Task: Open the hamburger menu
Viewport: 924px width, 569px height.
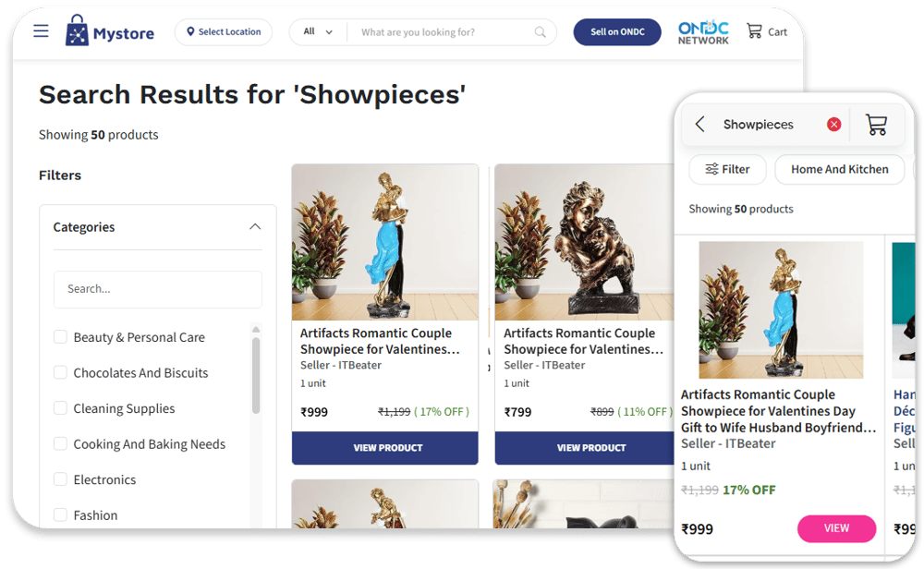Action: tap(41, 30)
